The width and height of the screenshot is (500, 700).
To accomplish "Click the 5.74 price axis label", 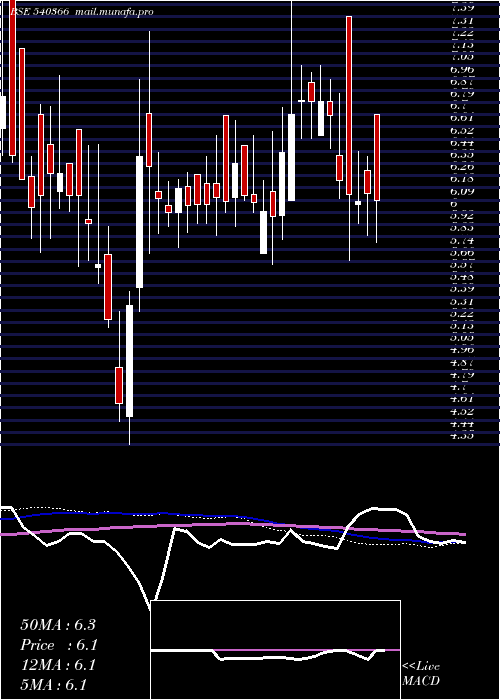I will 462,240.
